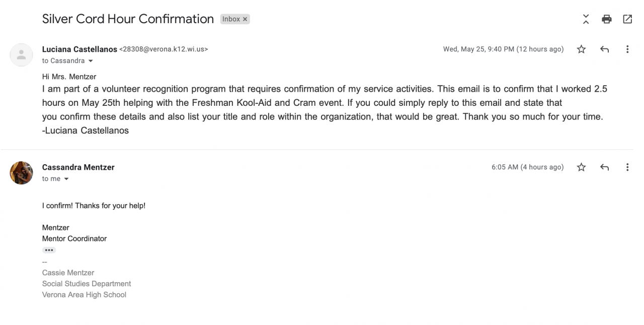Viewport: 644px width, 325px height.
Task: Open more options for Luciana's message
Action: coord(627,49)
